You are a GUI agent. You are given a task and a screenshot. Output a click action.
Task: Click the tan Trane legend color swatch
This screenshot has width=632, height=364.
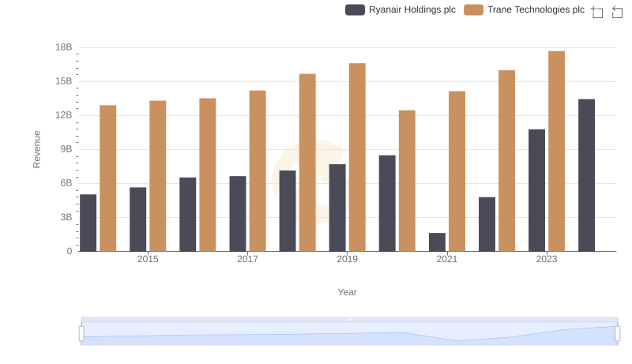coord(473,9)
